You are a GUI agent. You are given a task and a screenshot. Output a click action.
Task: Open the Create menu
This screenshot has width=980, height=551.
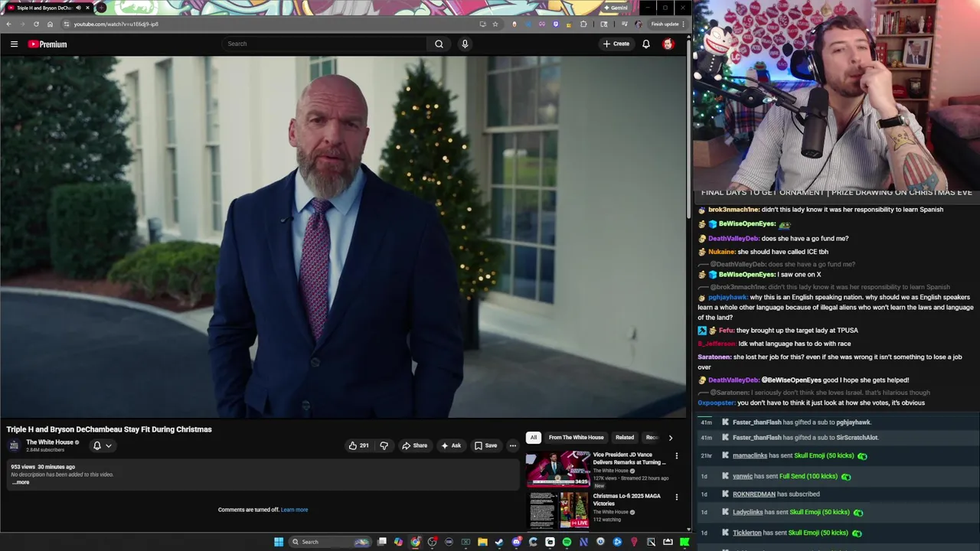pyautogui.click(x=616, y=44)
